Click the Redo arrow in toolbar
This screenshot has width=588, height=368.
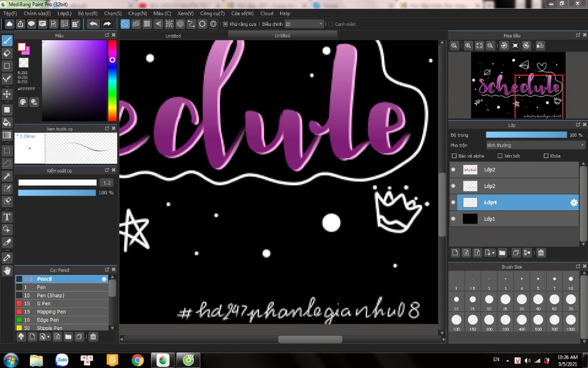tap(107, 24)
